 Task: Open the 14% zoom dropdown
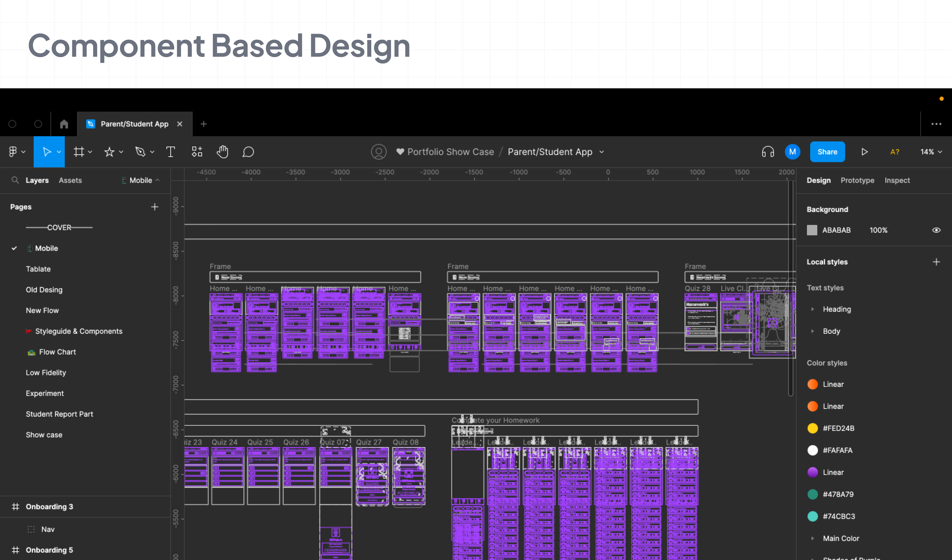click(x=931, y=152)
